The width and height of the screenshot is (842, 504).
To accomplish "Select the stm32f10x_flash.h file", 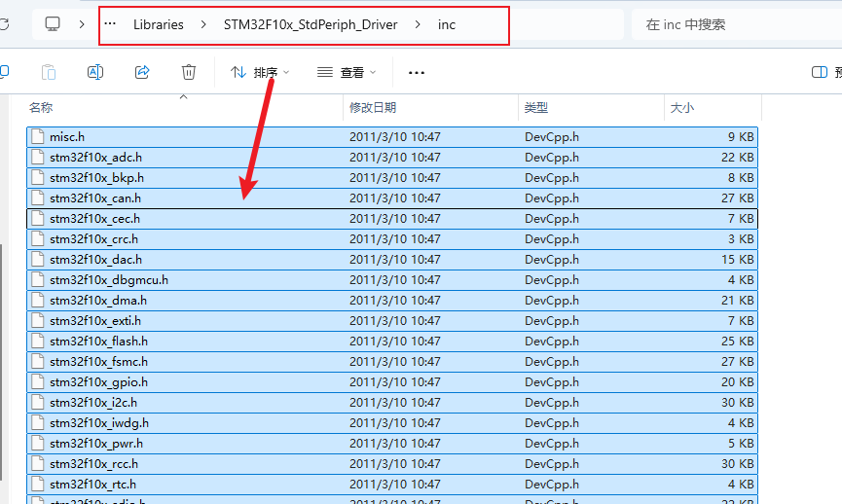I will [x=392, y=341].
